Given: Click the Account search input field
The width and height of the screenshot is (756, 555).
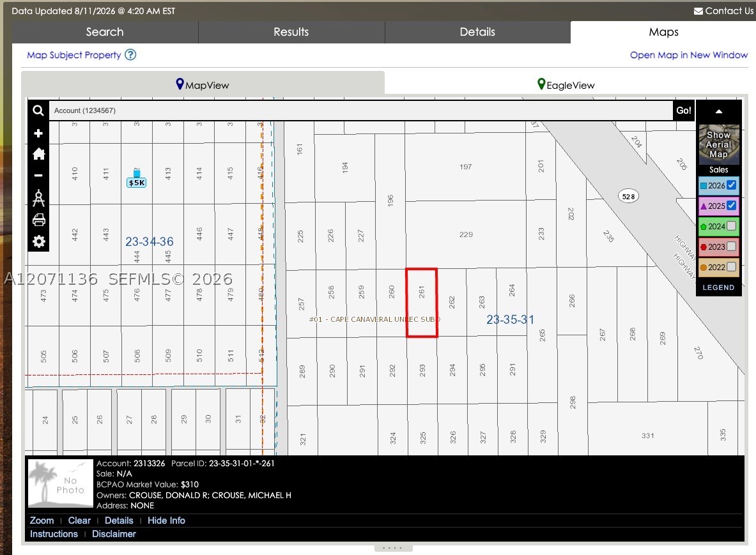Looking at the screenshot, I should coord(360,110).
